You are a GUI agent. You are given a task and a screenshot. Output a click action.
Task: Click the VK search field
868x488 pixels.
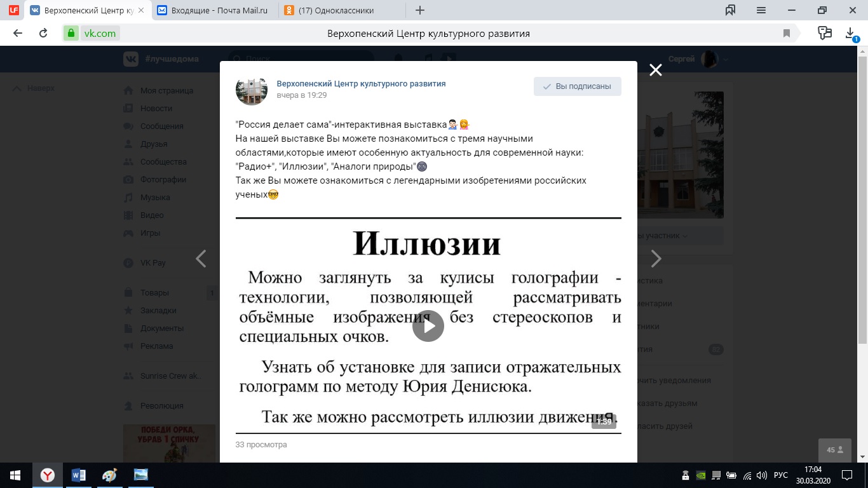tap(301, 59)
